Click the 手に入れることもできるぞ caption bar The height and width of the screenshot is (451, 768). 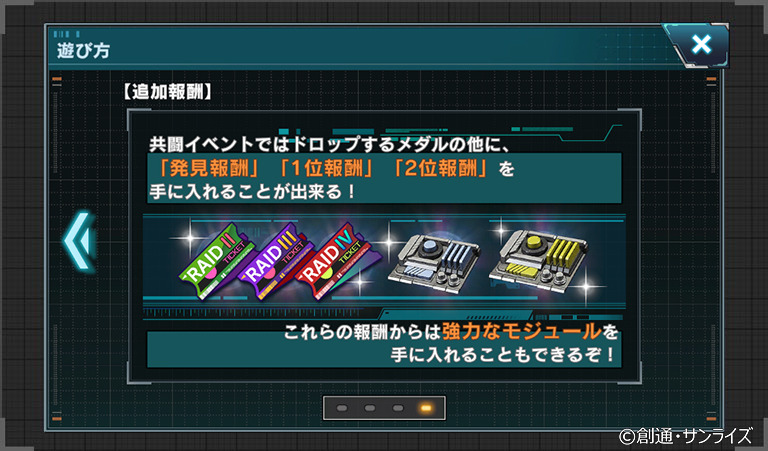tap(384, 350)
